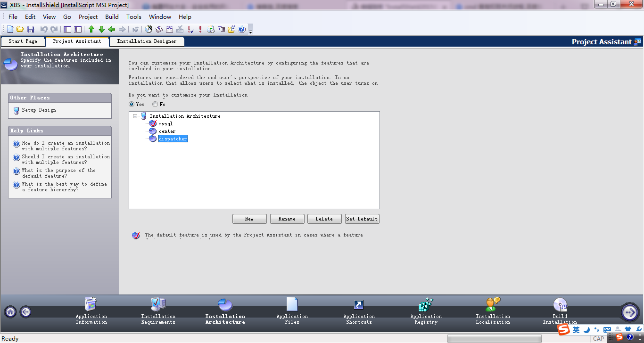Open Setup Design under Other Places

tap(39, 110)
